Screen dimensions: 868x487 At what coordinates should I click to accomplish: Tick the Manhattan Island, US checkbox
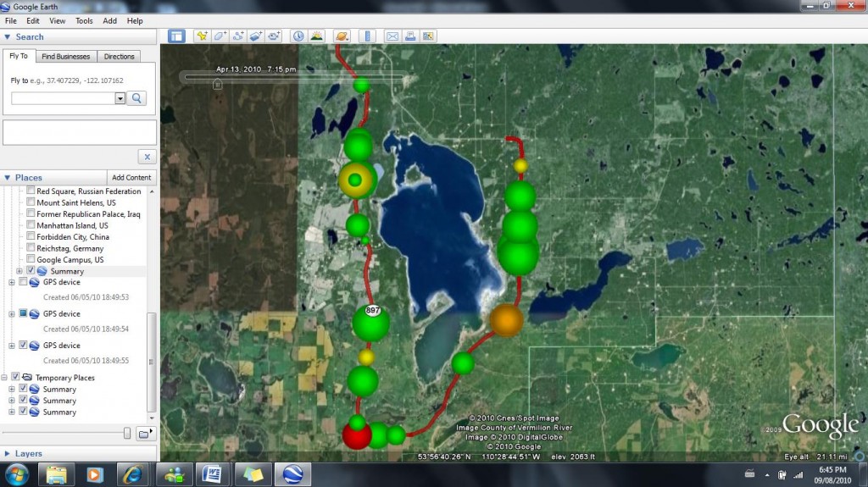click(x=31, y=224)
